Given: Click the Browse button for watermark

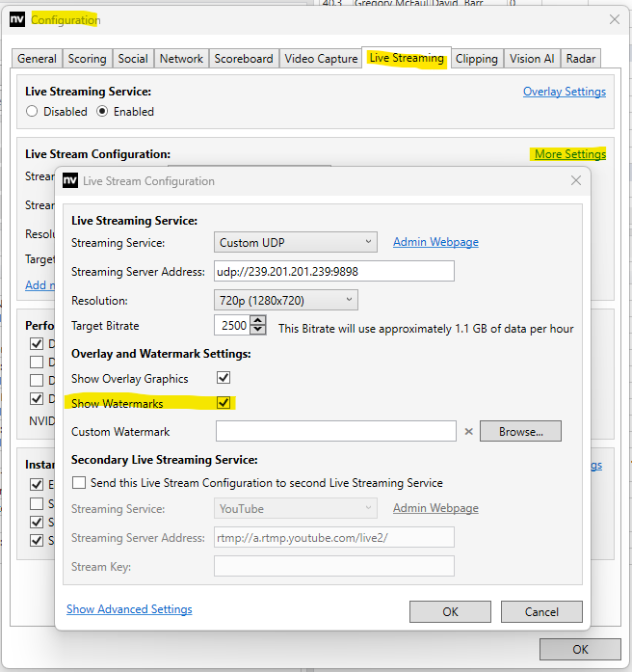Looking at the screenshot, I should coord(520,432).
